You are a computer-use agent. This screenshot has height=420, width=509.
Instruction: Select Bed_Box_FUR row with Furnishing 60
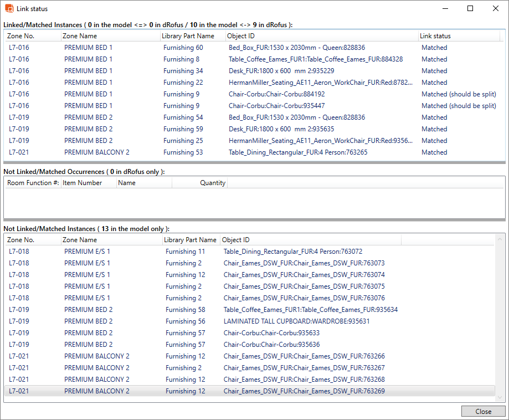pos(296,48)
